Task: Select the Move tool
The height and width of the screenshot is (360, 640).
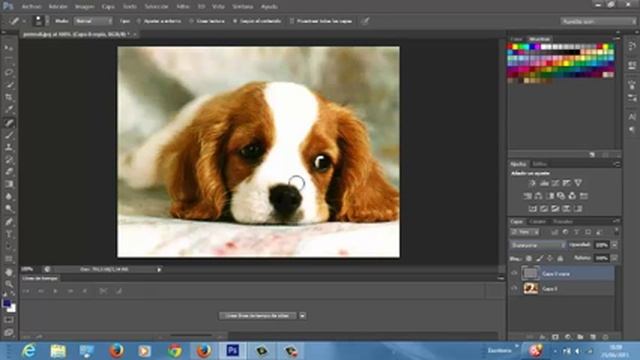Action: [x=9, y=48]
